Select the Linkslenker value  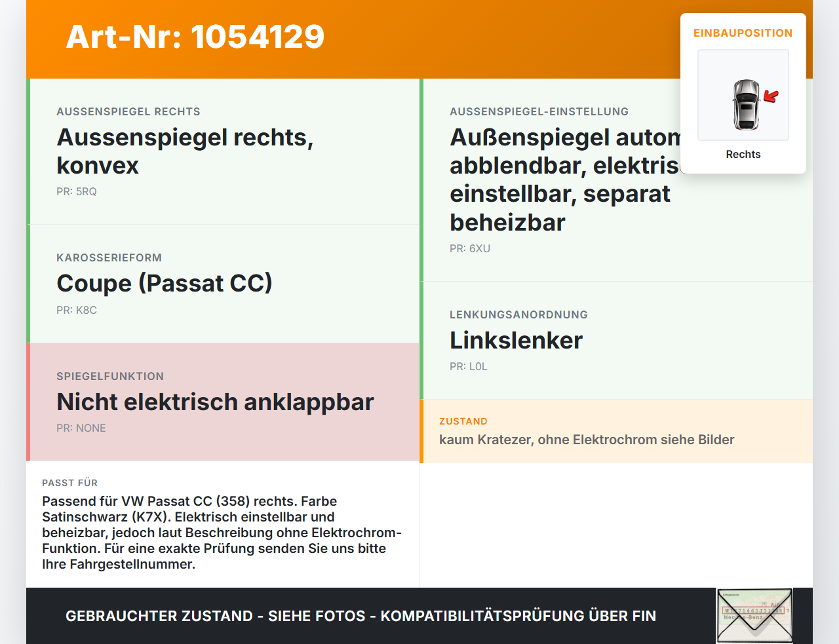[x=517, y=341]
